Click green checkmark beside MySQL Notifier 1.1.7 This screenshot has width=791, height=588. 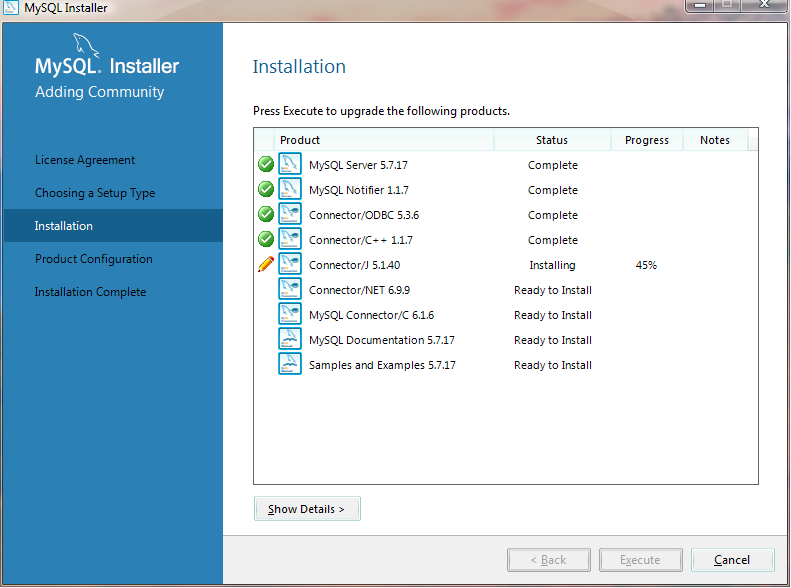[x=266, y=189]
